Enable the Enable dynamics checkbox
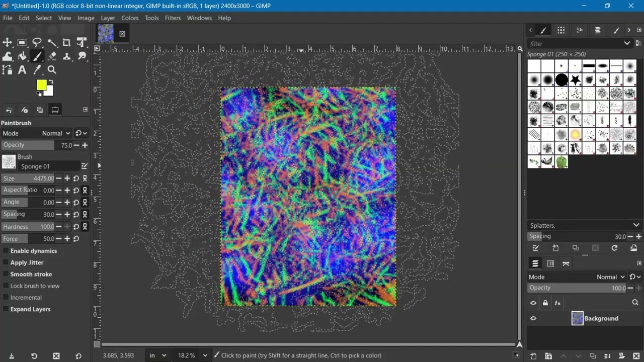This screenshot has width=644, height=362. (x=6, y=251)
